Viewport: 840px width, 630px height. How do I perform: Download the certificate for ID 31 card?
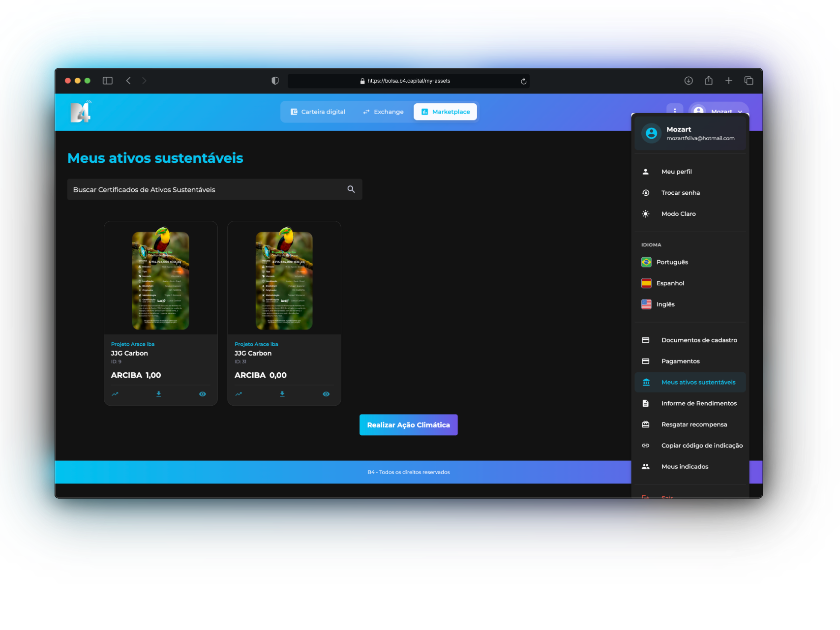pyautogui.click(x=282, y=394)
